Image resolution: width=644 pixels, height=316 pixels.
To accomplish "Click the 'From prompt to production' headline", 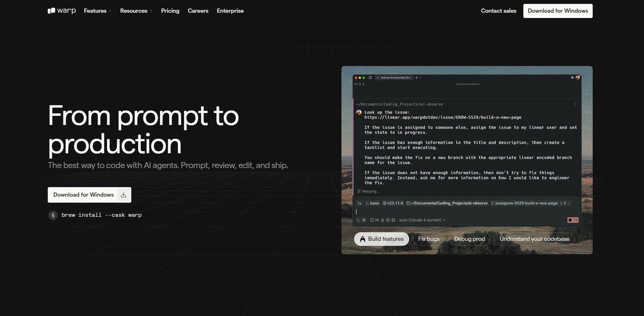I will click(x=143, y=130).
